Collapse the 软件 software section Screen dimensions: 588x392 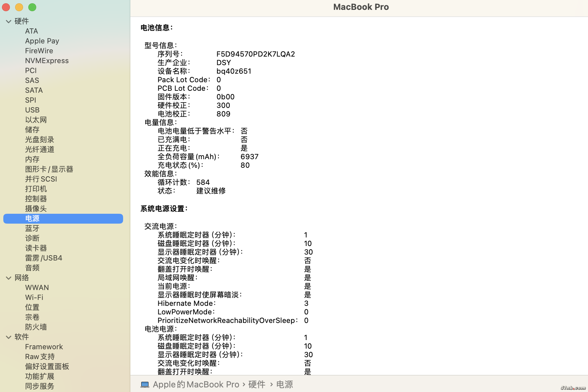point(9,337)
